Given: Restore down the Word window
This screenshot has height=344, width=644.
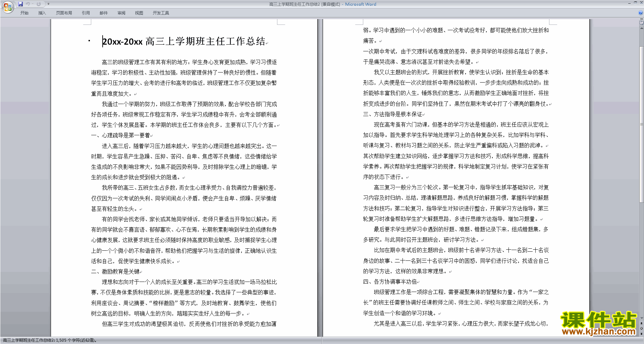Looking at the screenshot, I should pyautogui.click(x=635, y=3).
